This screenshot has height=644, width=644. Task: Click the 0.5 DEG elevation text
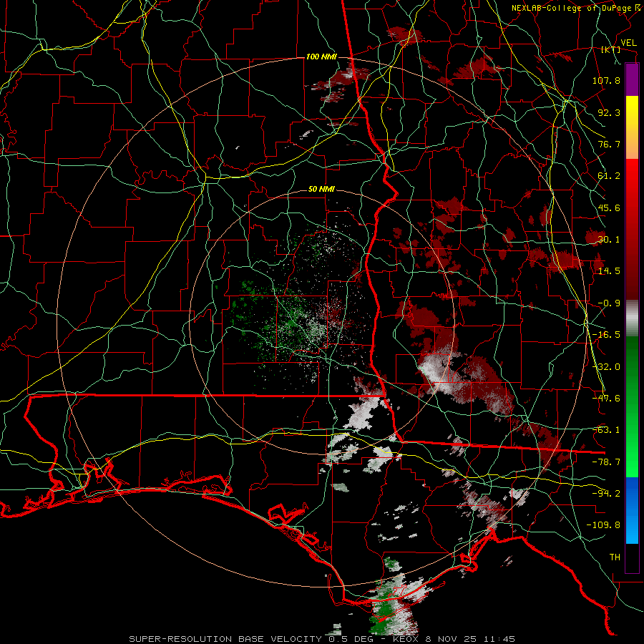pos(353,639)
